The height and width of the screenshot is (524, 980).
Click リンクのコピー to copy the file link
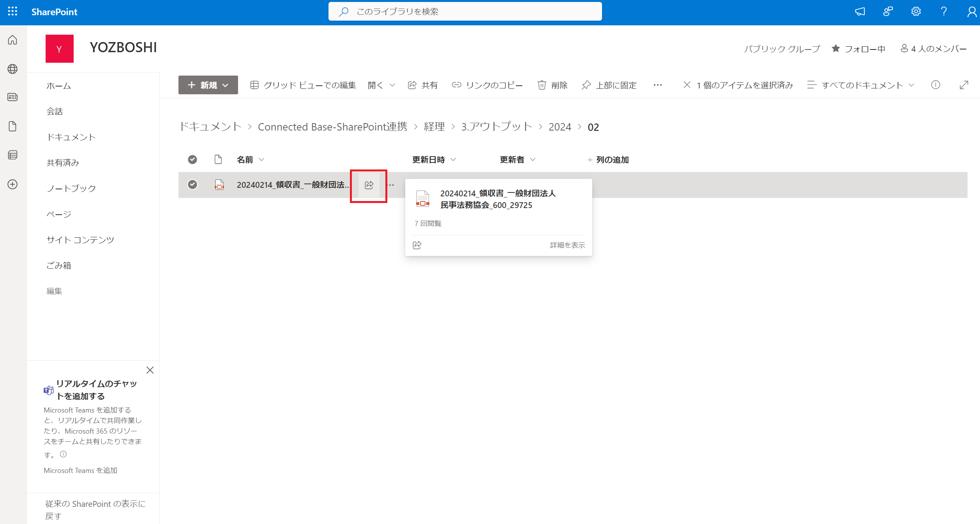[x=487, y=85]
